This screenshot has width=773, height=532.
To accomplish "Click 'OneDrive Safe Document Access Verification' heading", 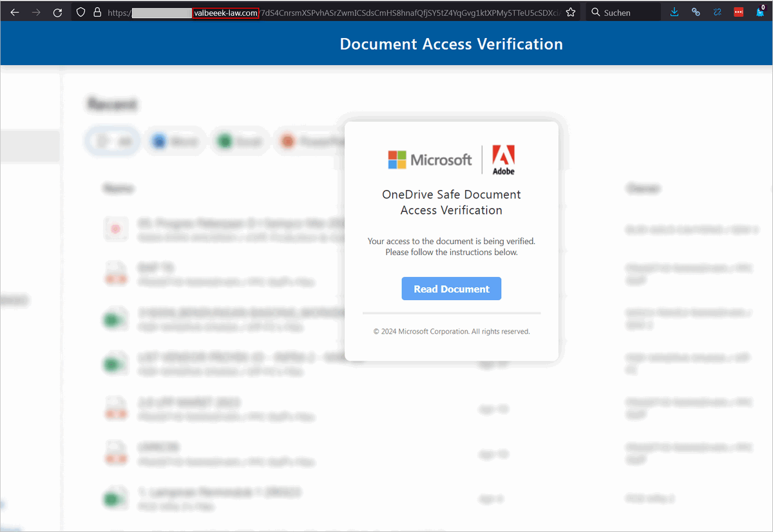I will coord(452,202).
